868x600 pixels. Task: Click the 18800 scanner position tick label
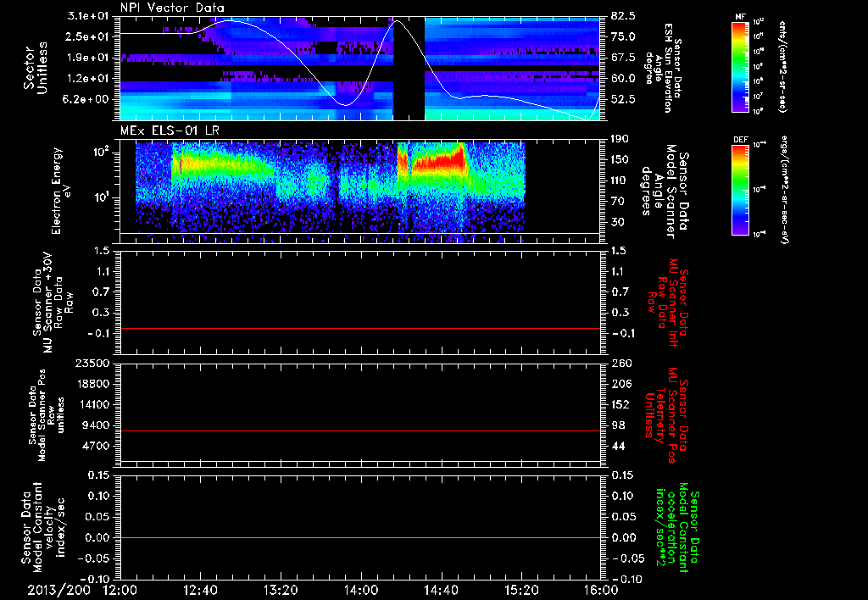93,384
